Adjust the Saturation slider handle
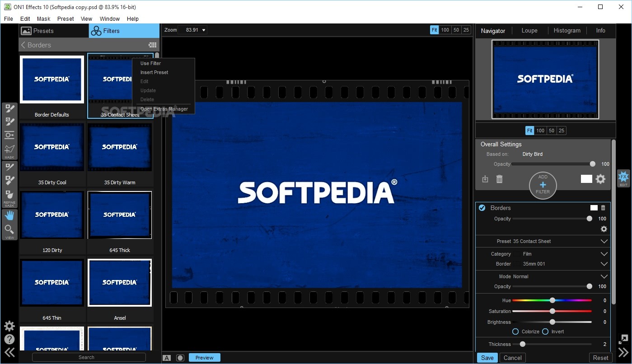Viewport: 632px width, 364px height. tap(552, 311)
